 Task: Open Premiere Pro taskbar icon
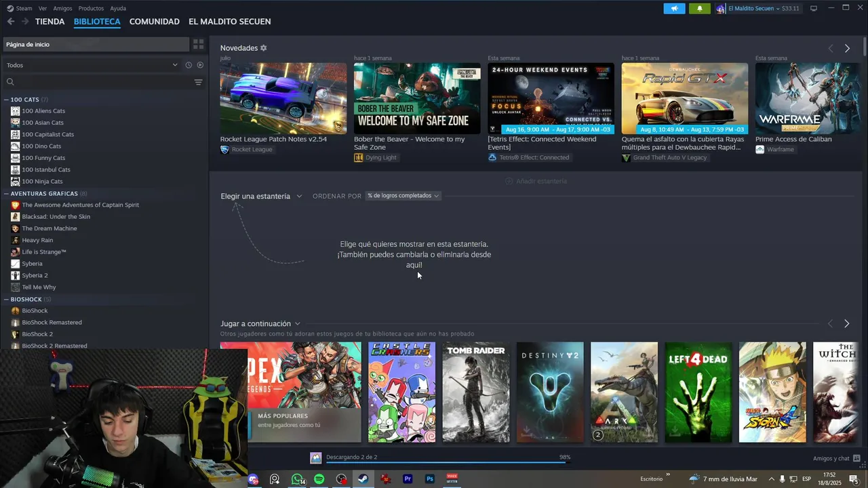coord(408,479)
